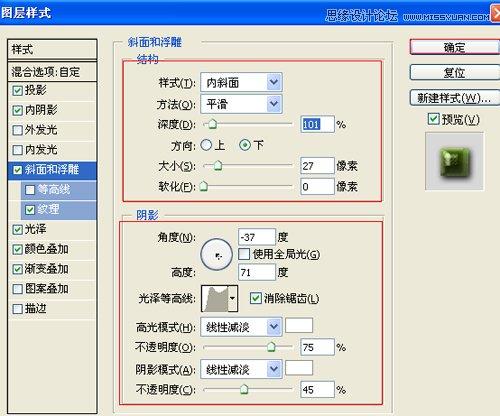The image size is (500, 416).
Task: Click the shadow opacity field showing 45
Action: [x=317, y=390]
